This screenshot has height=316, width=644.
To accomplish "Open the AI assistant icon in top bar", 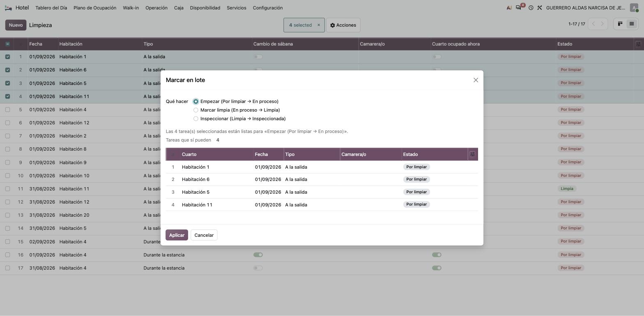I will [509, 8].
